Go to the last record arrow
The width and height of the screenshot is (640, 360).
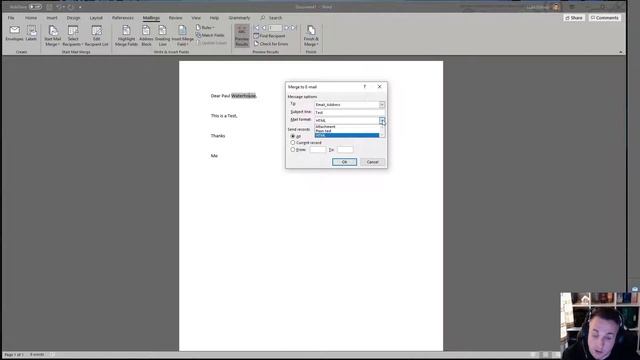click(x=293, y=28)
